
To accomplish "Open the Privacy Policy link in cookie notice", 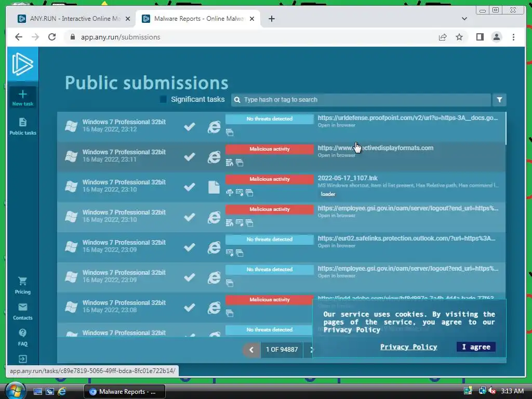I will [x=408, y=347].
